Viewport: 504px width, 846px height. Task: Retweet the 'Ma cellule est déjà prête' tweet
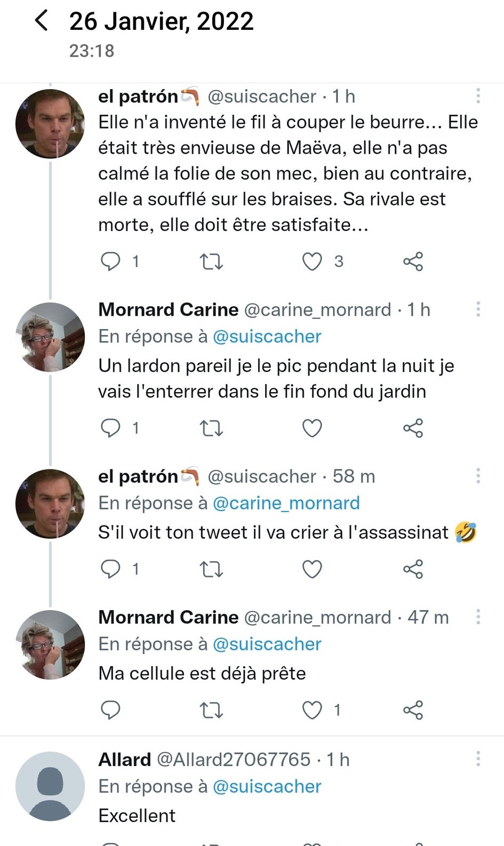point(211,710)
